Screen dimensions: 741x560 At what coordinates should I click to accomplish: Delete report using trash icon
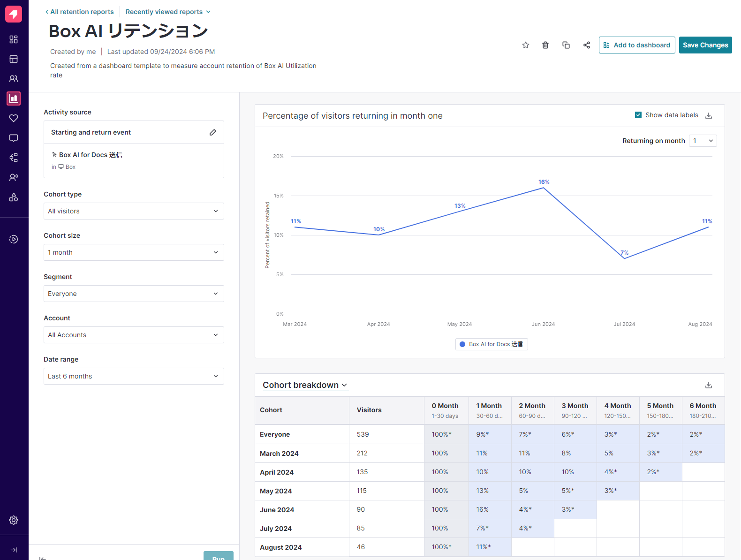[x=545, y=45]
